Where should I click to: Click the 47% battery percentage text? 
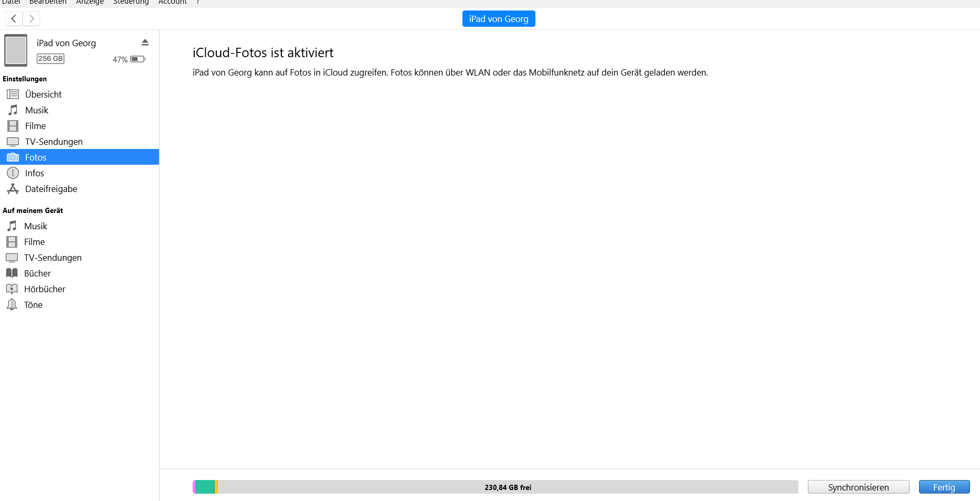pyautogui.click(x=120, y=59)
